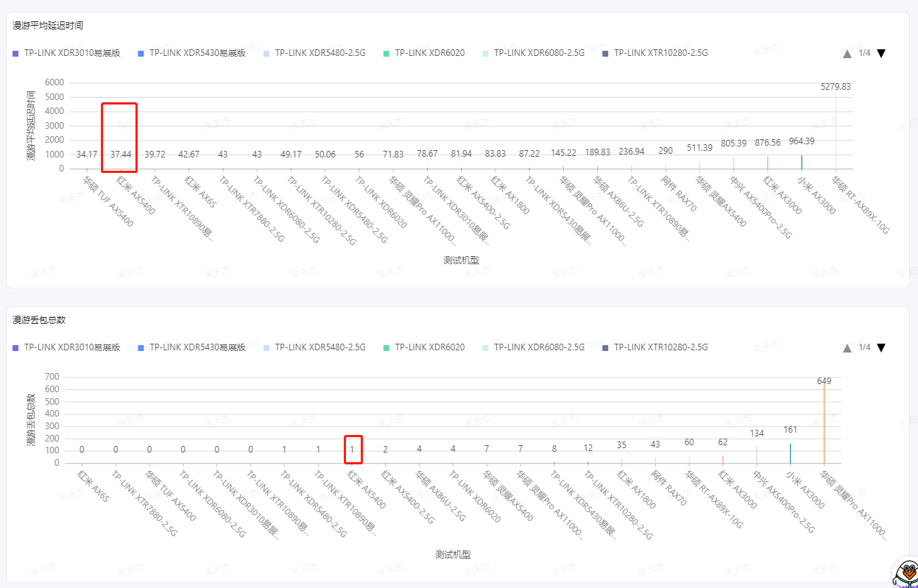This screenshot has width=918, height=588.
Task: Toggle TP-LINK XDR5430易展版 legend in 漫游丢包总数 chart
Action: click(x=191, y=347)
